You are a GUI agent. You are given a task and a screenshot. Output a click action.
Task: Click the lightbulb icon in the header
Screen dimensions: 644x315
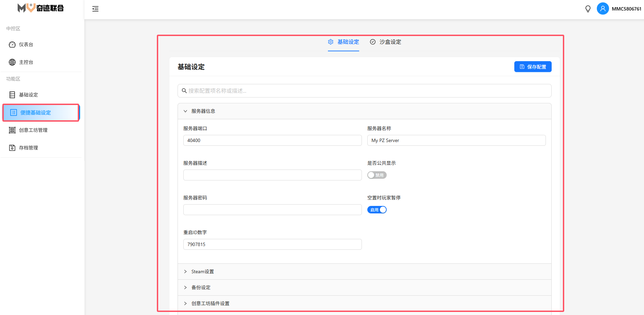click(588, 9)
